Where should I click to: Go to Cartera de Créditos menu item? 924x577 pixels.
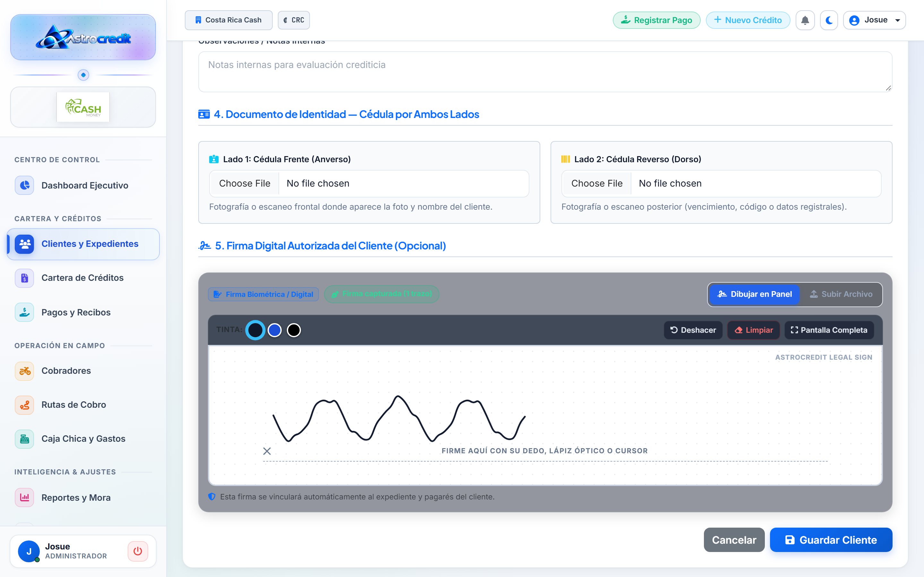click(x=83, y=277)
